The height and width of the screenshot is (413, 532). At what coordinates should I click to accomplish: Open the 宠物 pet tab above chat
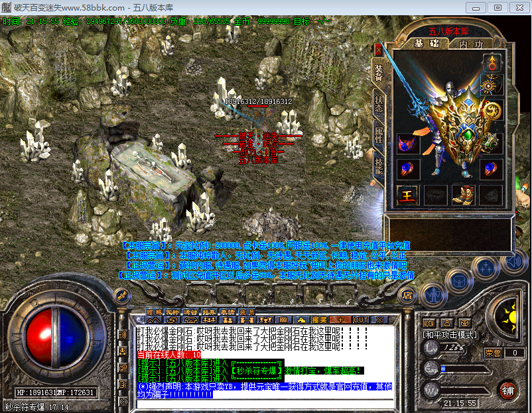[x=172, y=312]
